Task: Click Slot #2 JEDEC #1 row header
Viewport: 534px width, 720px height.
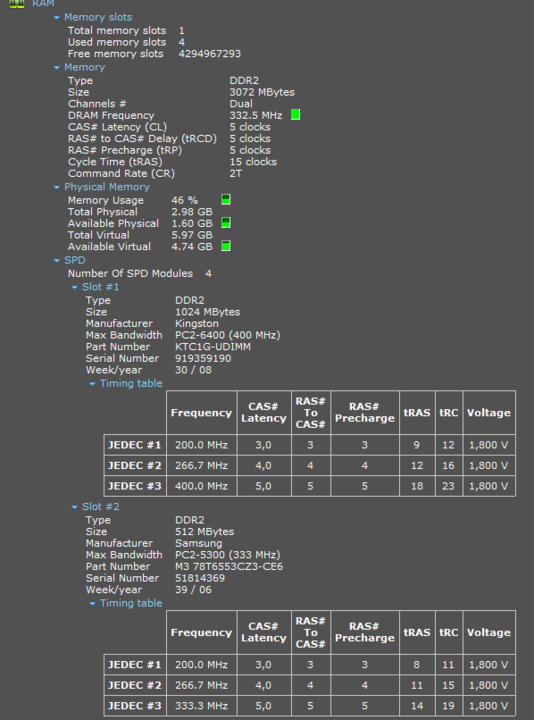Action: (135, 664)
